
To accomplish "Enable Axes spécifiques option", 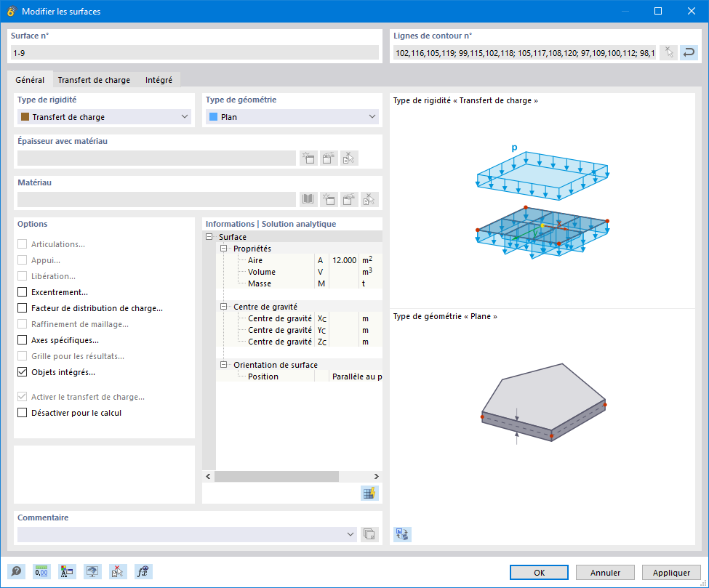I will (x=22, y=340).
